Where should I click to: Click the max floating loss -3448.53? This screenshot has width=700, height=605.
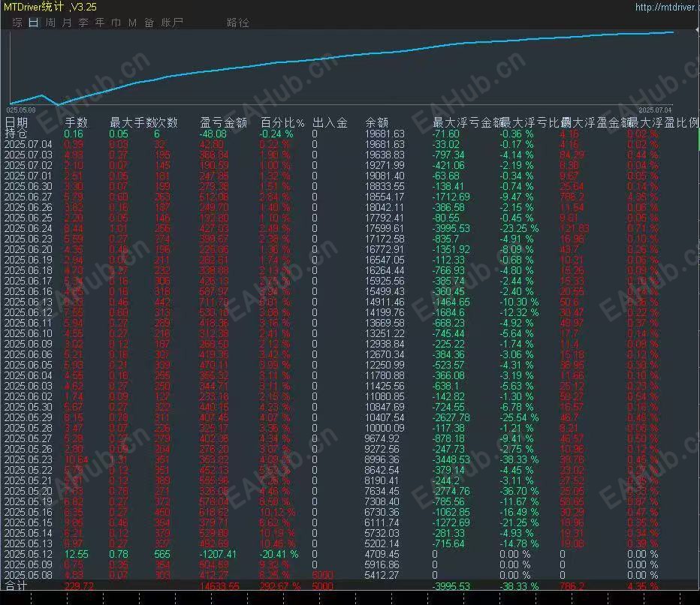pyautogui.click(x=451, y=459)
